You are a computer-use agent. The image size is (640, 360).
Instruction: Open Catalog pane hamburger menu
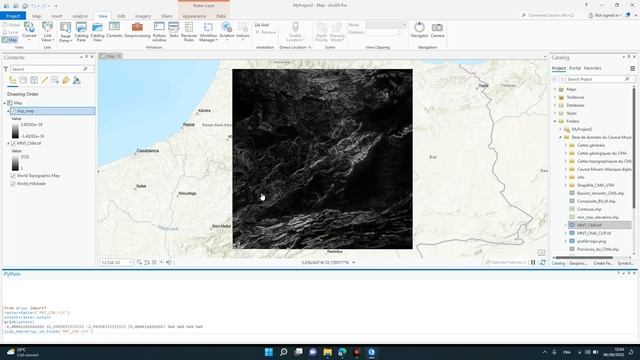tap(632, 68)
